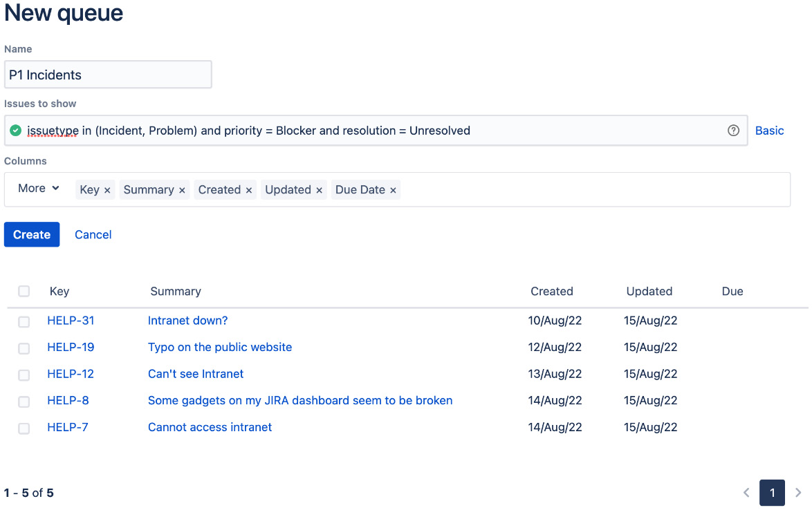This screenshot has width=812, height=510.
Task: Remove the Due Date column with its x icon
Action: (392, 189)
